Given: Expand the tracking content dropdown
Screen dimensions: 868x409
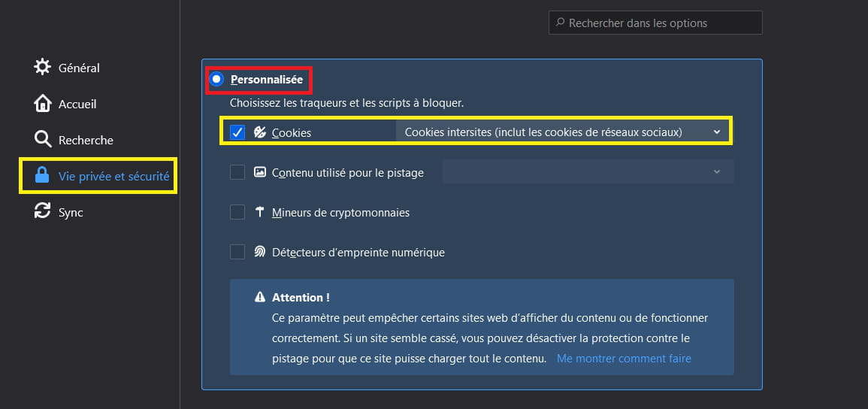Looking at the screenshot, I should (588, 171).
